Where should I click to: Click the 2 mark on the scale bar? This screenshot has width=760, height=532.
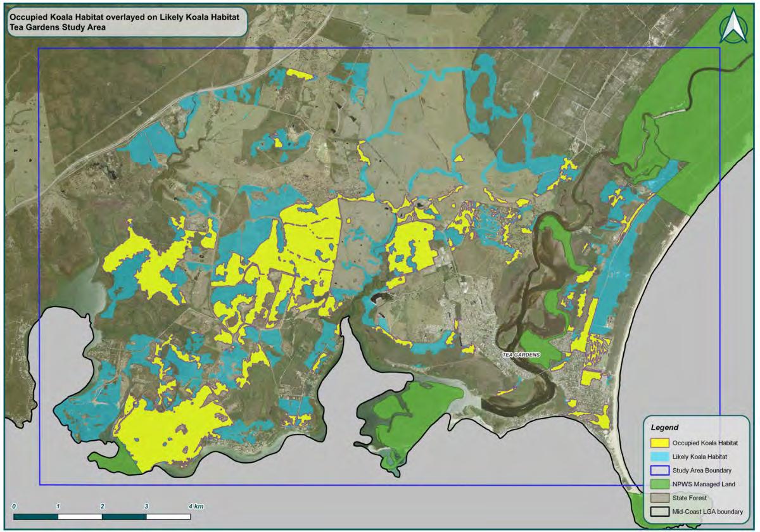coord(102,507)
